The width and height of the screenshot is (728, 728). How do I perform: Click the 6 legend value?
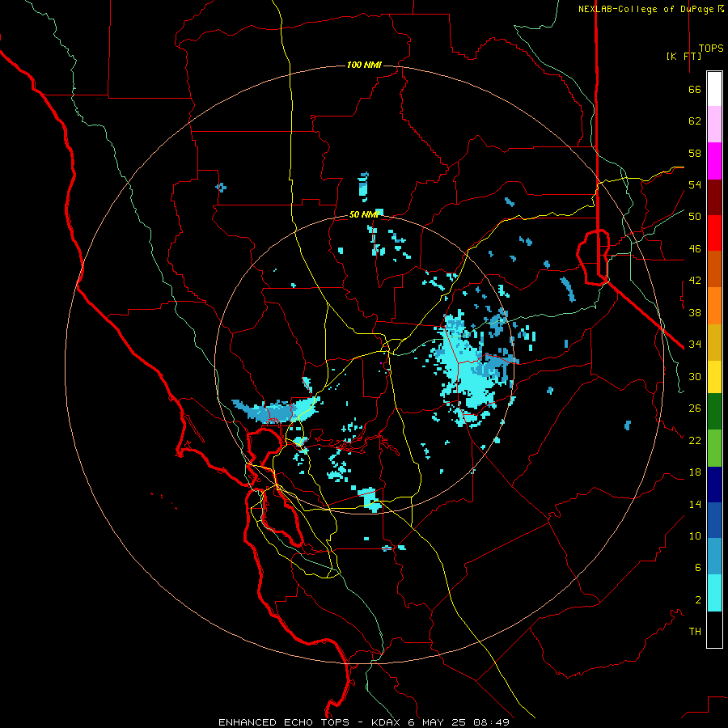tap(697, 568)
